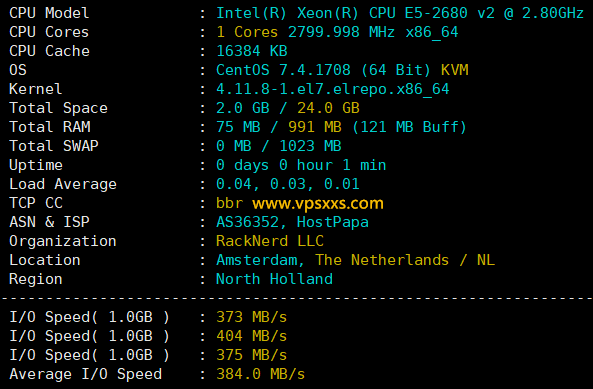Select the 'ASN & ISP' label
The image size is (593, 389).
click(49, 222)
